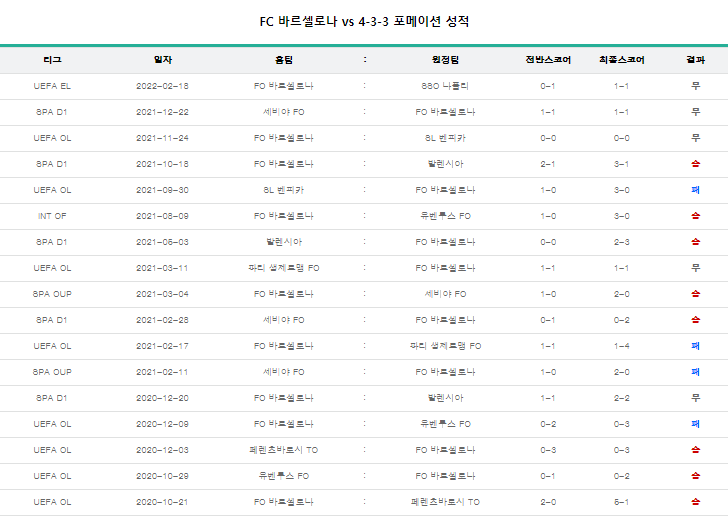Click the '홈팀' column header
This screenshot has width=728, height=516.
coord(283,59)
